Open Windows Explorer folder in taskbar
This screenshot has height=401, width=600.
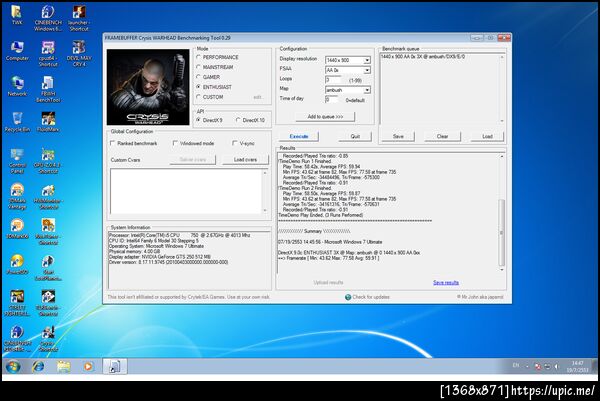point(63,367)
